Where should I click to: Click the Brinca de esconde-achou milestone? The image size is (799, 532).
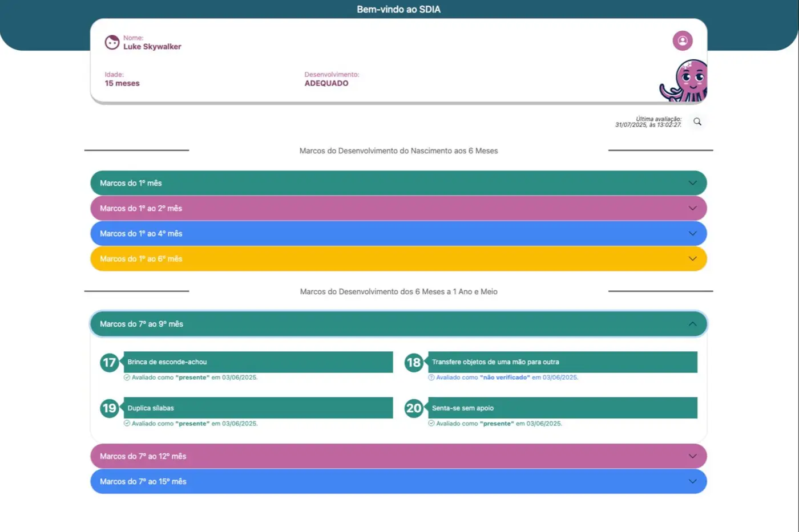(x=258, y=362)
